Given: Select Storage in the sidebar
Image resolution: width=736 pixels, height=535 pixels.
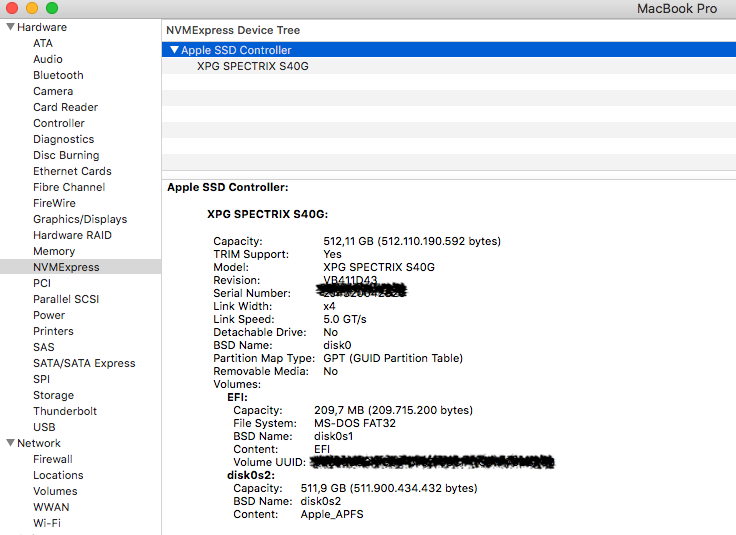Looking at the screenshot, I should (54, 395).
